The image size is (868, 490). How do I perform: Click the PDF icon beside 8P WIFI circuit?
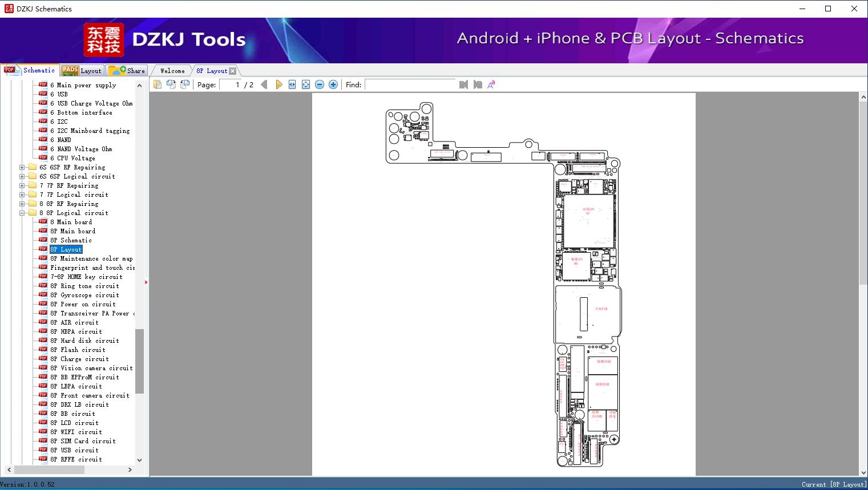coord(43,431)
